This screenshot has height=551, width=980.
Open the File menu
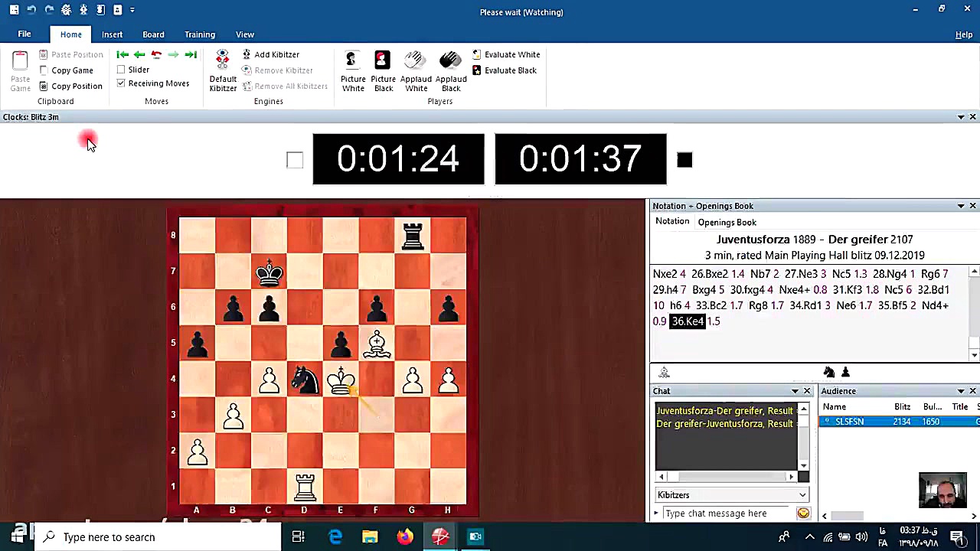click(x=24, y=34)
